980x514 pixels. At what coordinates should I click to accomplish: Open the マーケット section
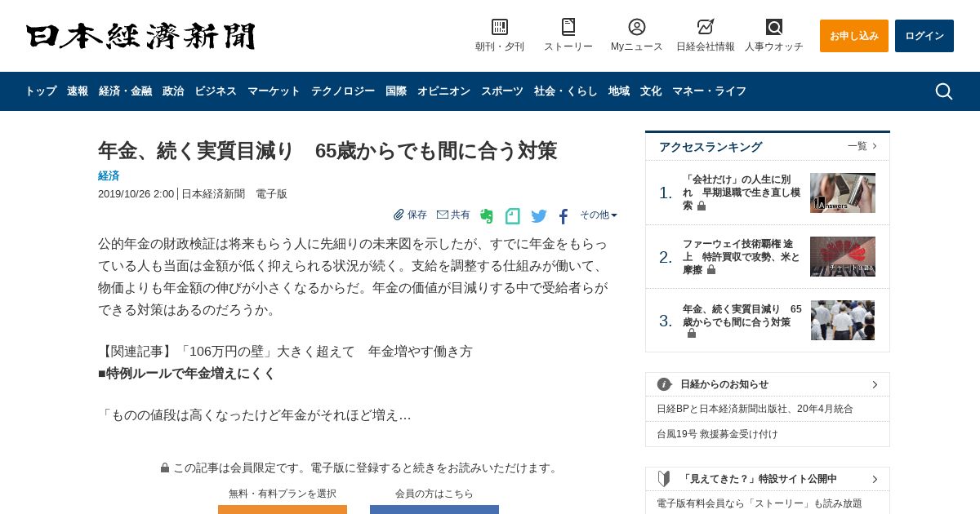tap(274, 91)
